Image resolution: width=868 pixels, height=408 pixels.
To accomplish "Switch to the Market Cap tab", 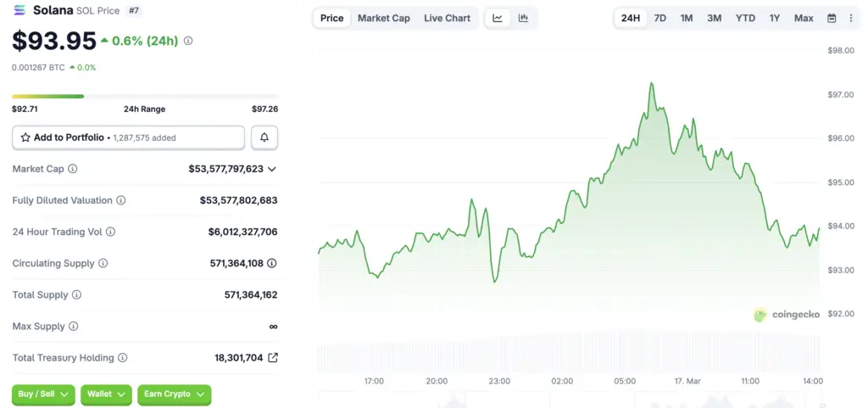I will 383,18.
